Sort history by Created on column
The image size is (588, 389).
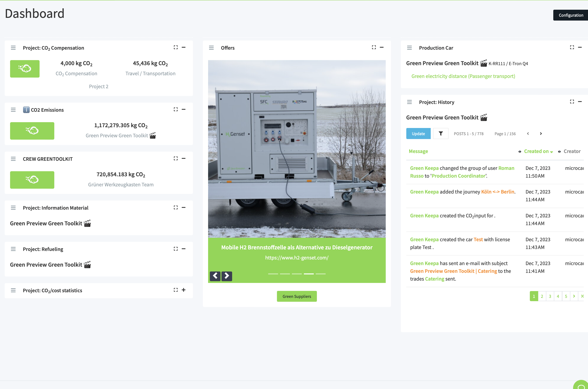pos(536,151)
